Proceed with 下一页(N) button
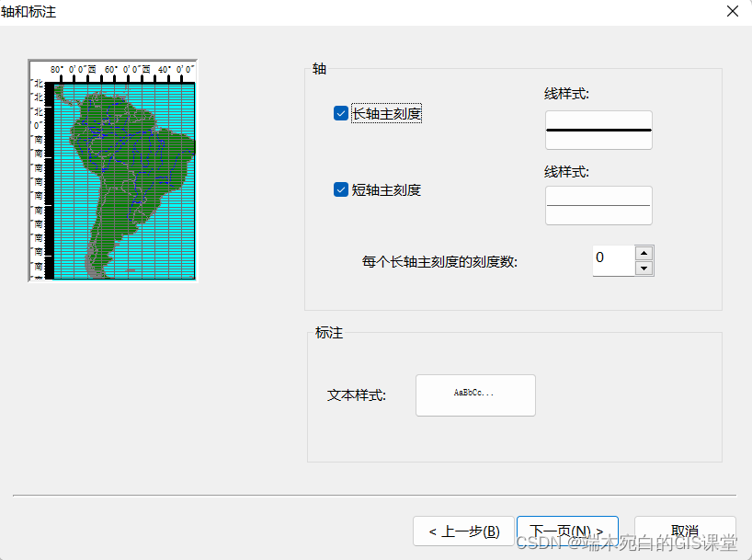This screenshot has height=560, width=752. click(x=567, y=531)
